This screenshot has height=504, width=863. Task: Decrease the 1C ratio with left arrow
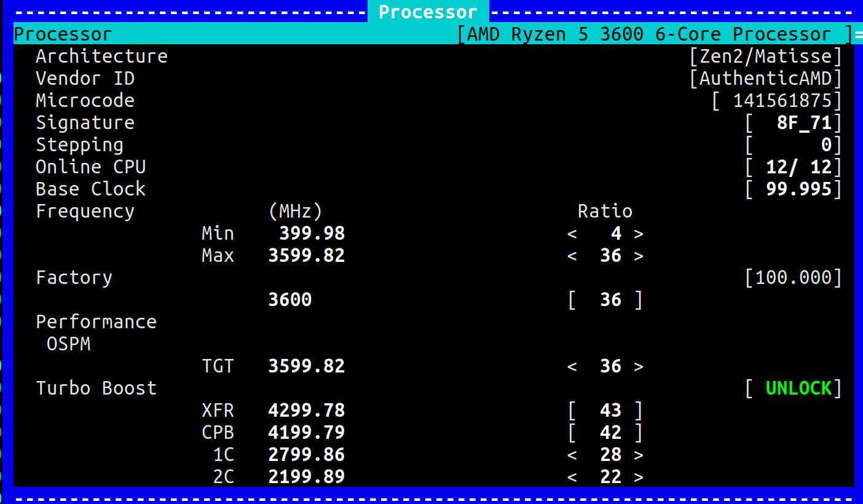(x=572, y=455)
